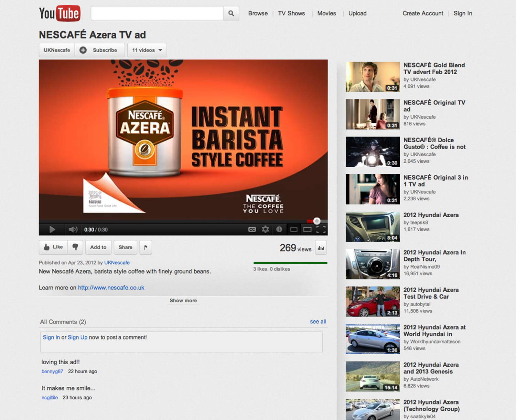The image size is (516, 420).
Task: Click the YouTube logo
Action: 60,13
